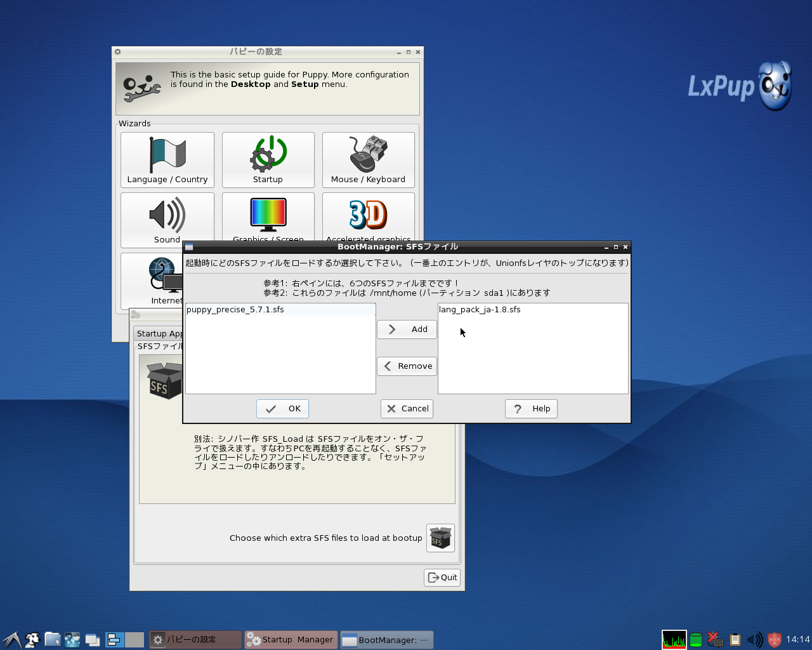Open Help in the BootManager dialog

click(531, 409)
